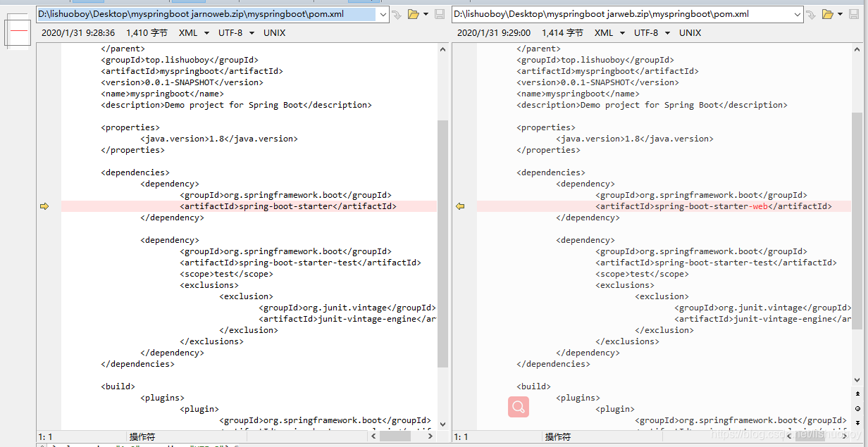Click the circle icon between the section arrows
This screenshot has height=447, width=868.
tap(857, 408)
